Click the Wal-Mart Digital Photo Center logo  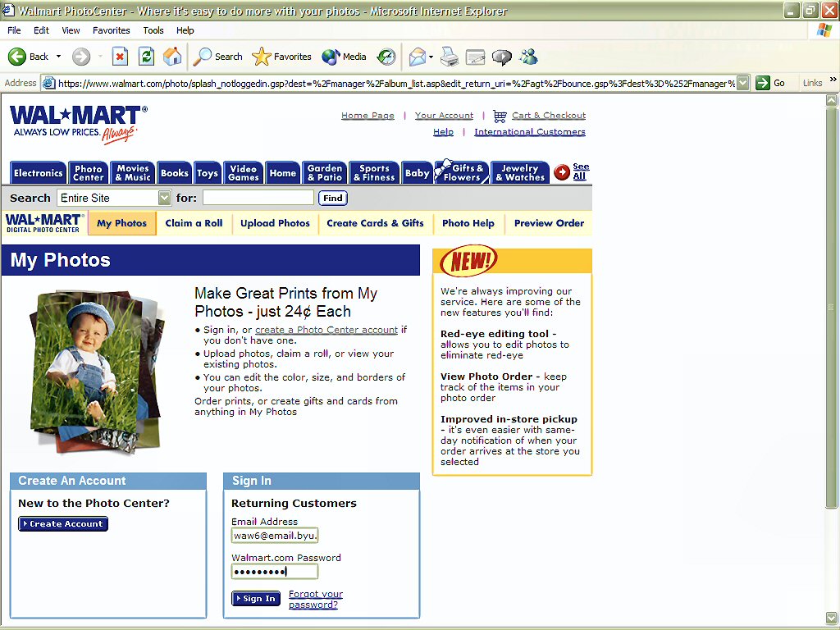[44, 223]
